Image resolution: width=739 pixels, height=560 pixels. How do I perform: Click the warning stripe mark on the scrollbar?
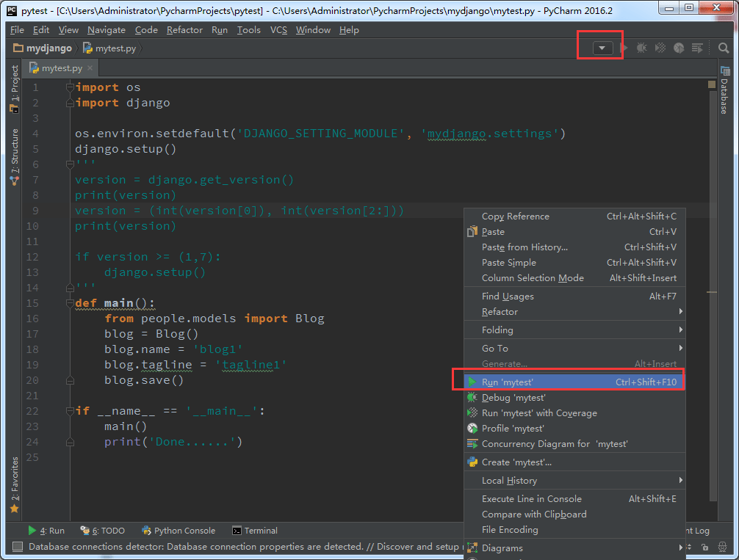(x=712, y=293)
